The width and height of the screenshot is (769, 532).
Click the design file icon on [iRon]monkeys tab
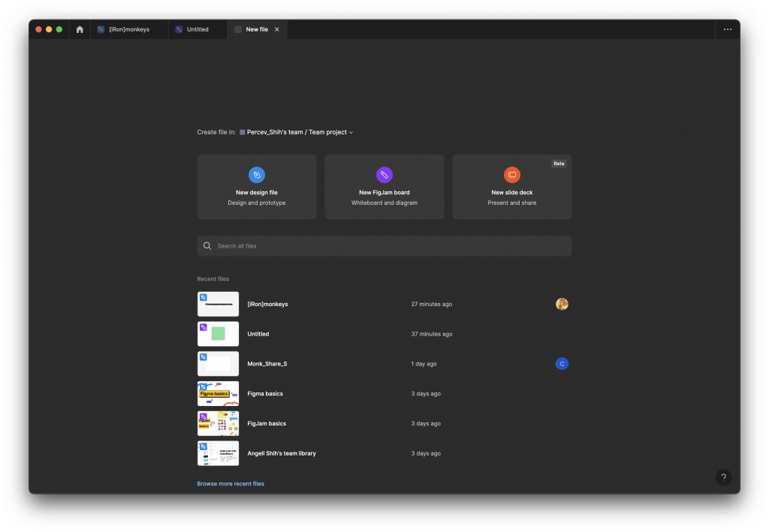(x=101, y=29)
